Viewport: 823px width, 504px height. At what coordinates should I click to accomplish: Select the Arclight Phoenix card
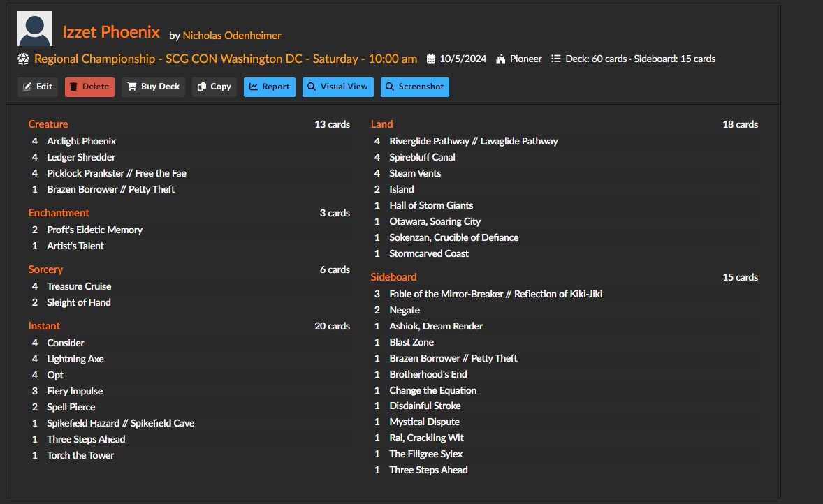[81, 141]
